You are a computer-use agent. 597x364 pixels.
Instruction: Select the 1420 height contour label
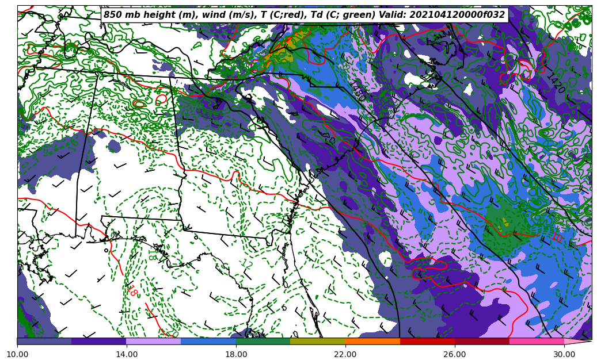pyautogui.click(x=556, y=83)
